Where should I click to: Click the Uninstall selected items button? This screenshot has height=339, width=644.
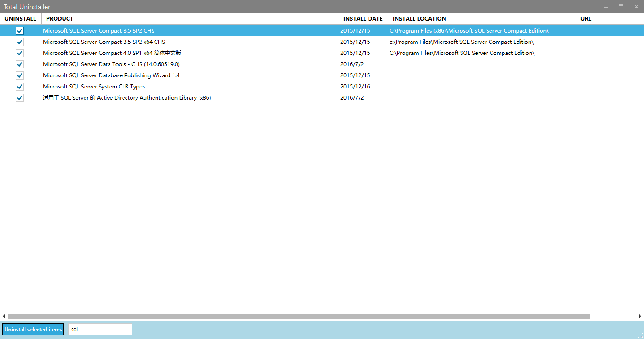click(33, 329)
